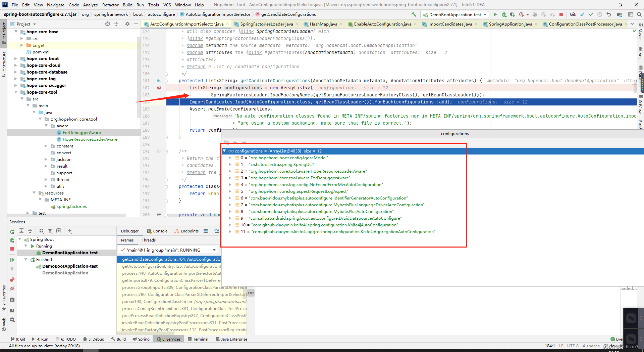This screenshot has height=352, width=644.
Task: Open Project Structure icon in the top toolbar
Action: click(x=619, y=14)
